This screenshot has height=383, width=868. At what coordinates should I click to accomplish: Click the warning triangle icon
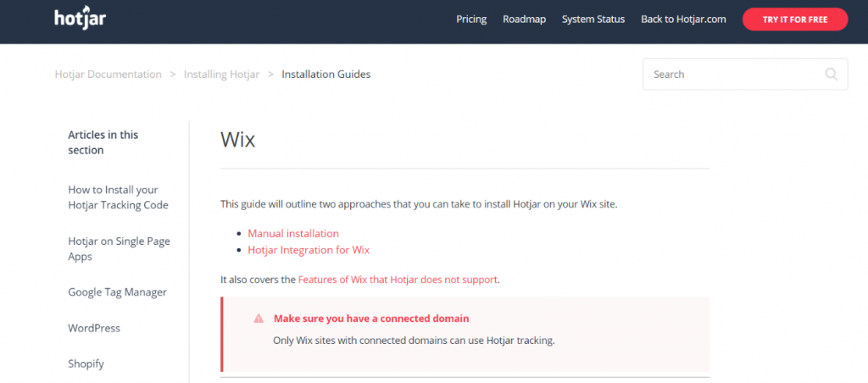pos(259,319)
